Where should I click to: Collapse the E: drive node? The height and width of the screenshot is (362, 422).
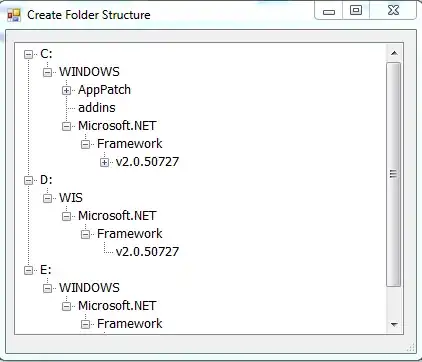click(29, 270)
